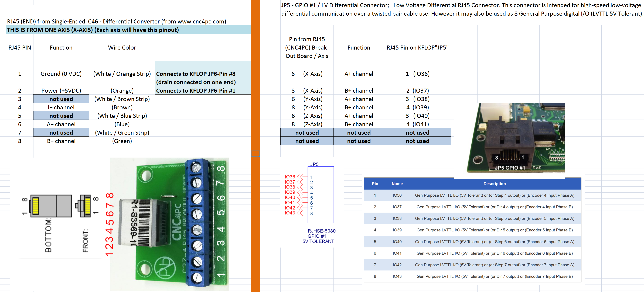Screen dimensions: 644x292
Task: Click the 'Connects to KFLOP JP6-Pin #1' cell
Action: 203,91
